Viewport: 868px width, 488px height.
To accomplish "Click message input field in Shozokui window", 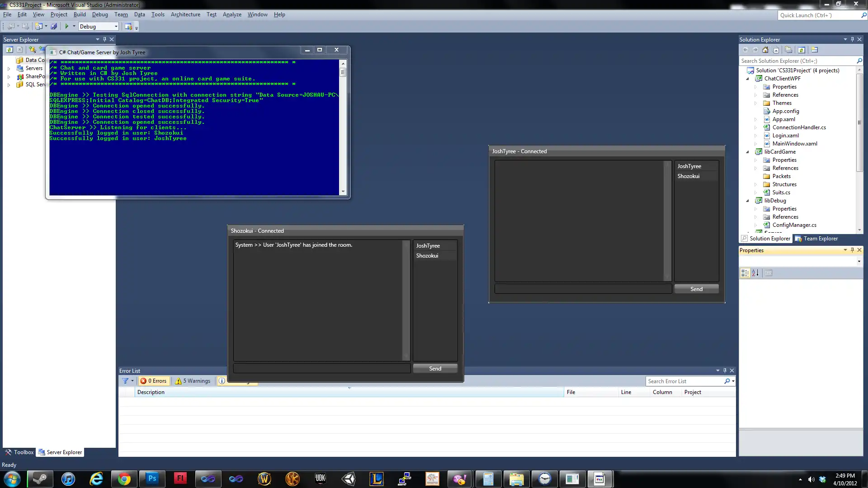I will pos(322,369).
